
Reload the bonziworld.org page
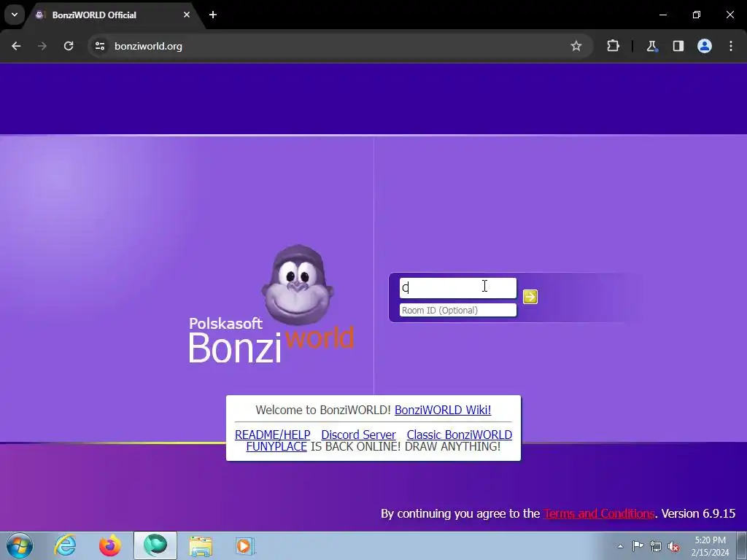69,46
